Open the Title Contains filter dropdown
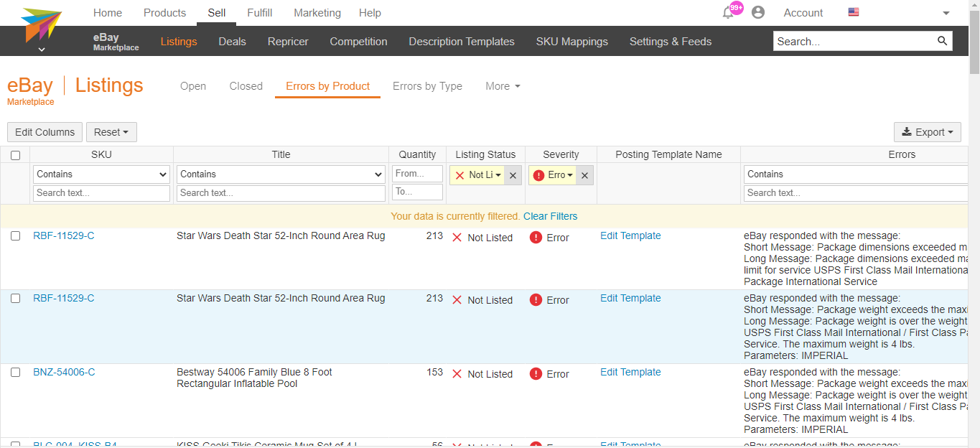The width and height of the screenshot is (980, 448). coord(281,174)
